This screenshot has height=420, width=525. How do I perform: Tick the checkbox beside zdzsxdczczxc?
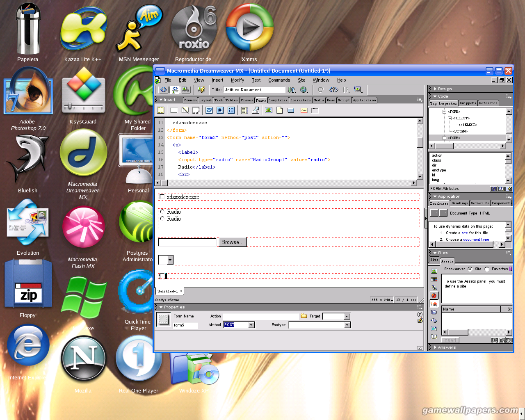click(x=162, y=197)
